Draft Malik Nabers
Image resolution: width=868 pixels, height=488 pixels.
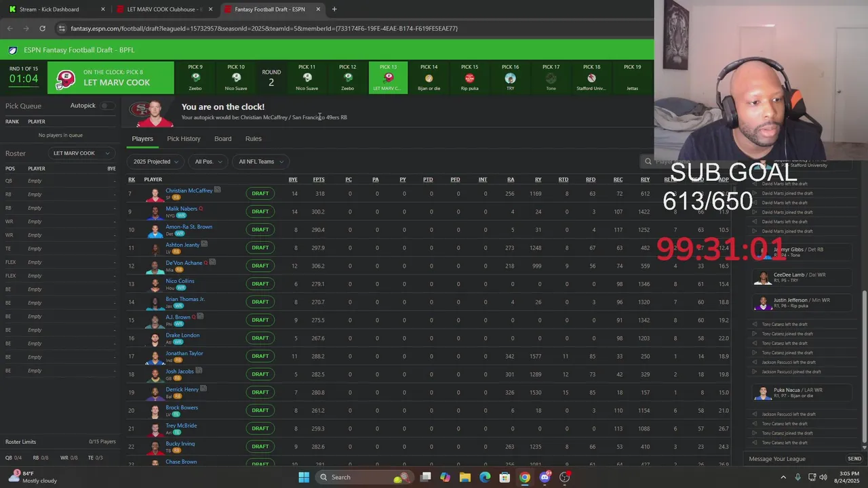click(x=260, y=211)
